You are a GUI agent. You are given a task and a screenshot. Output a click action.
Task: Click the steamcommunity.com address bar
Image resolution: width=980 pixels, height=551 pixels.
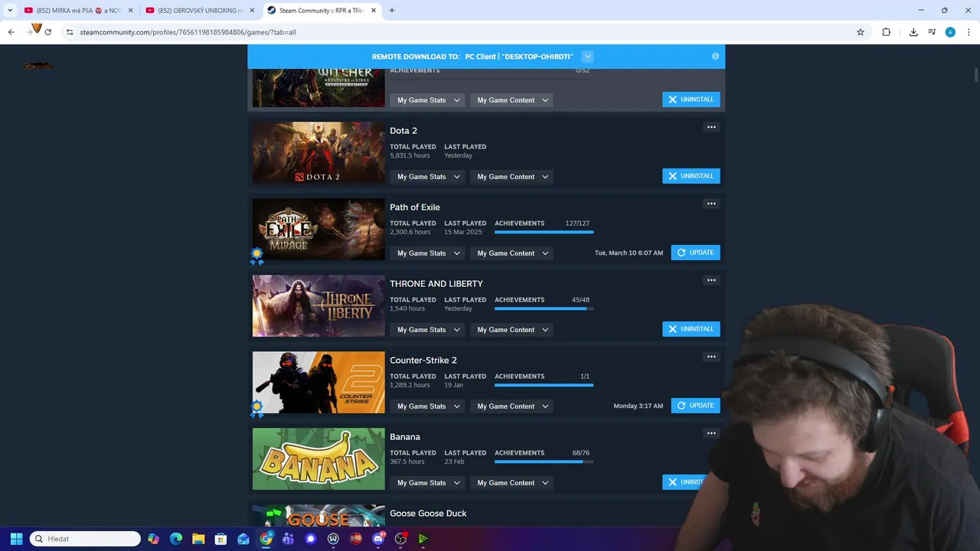[x=459, y=32]
